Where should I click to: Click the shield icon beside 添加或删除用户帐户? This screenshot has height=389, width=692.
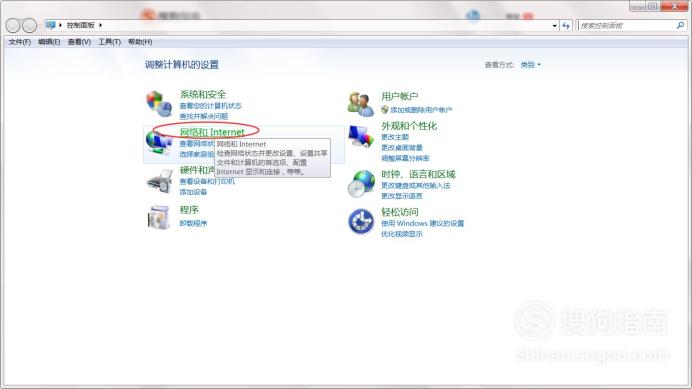384,110
